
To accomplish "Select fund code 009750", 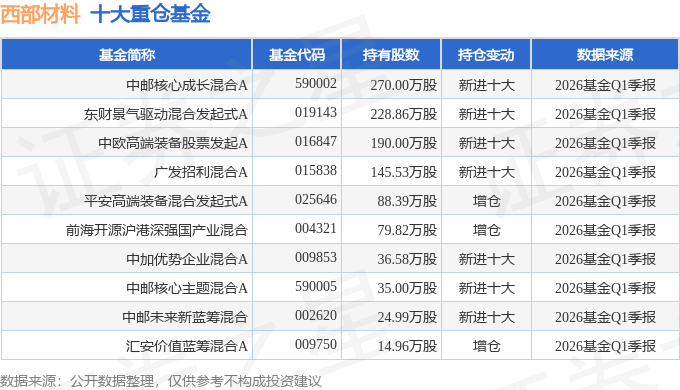I will coord(316,344).
